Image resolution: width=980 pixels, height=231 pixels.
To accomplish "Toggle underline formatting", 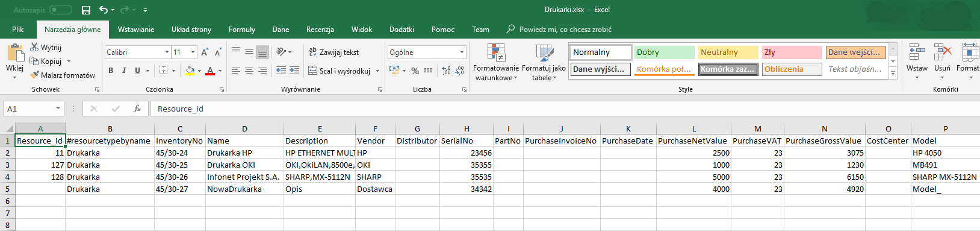I will [x=137, y=71].
